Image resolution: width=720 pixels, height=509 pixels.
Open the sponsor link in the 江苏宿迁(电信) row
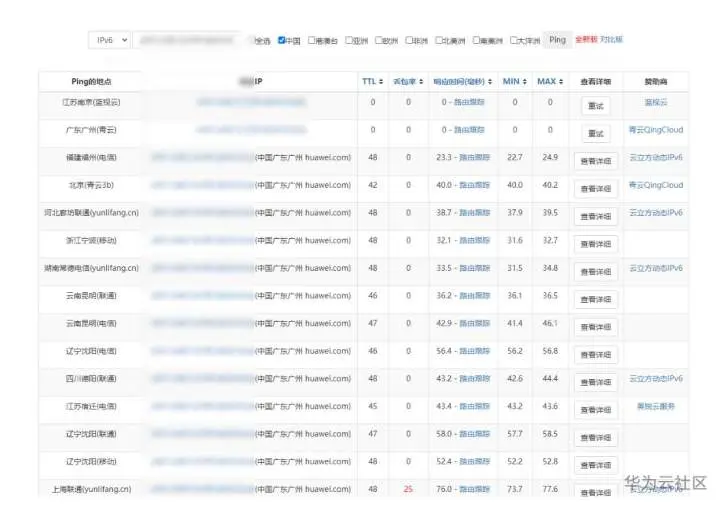point(656,406)
